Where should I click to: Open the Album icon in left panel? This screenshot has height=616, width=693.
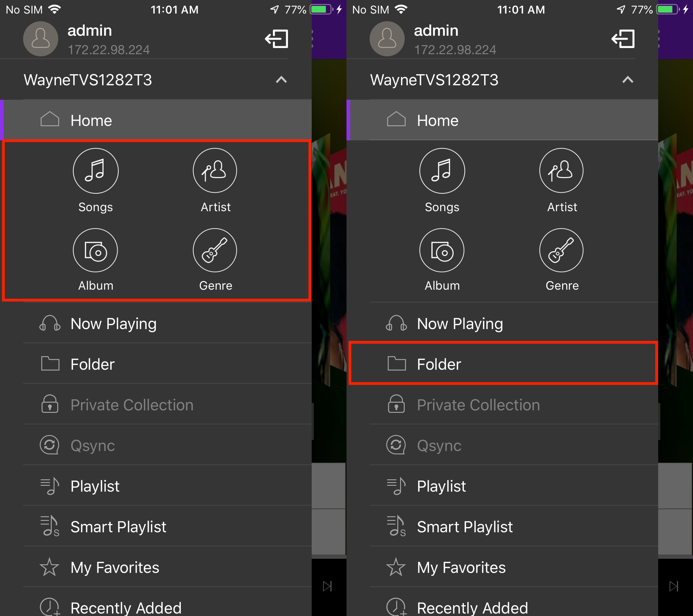tap(95, 250)
